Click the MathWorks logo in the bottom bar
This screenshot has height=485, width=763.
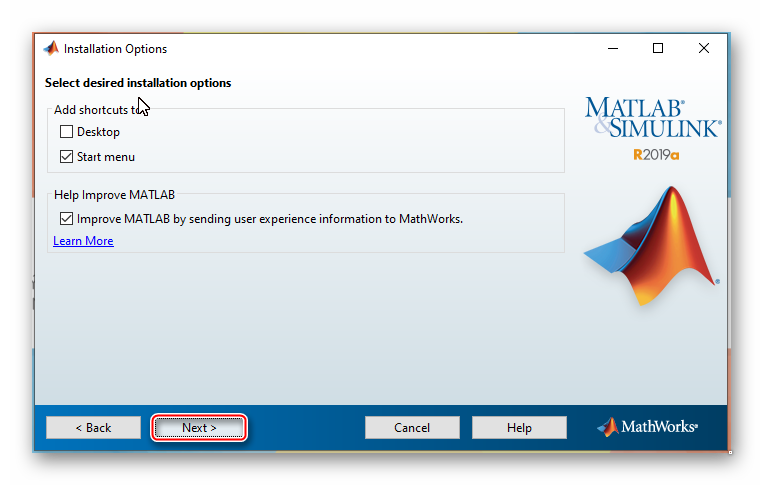tap(647, 427)
